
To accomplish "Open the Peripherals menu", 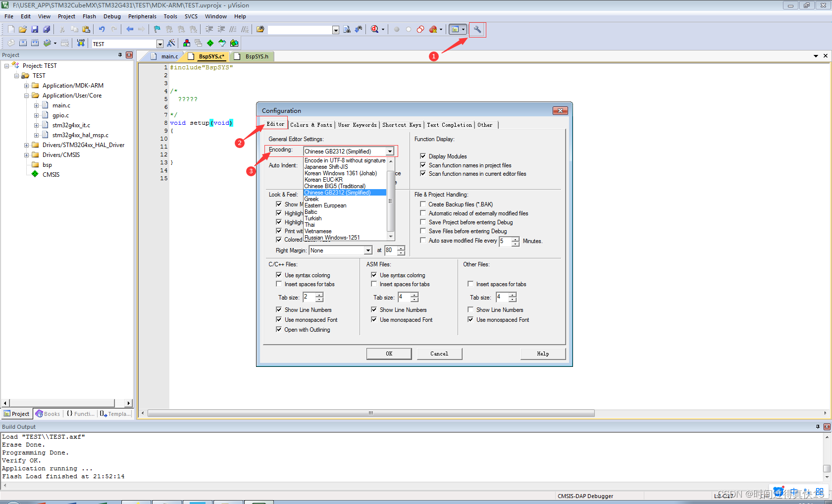I will [x=142, y=16].
